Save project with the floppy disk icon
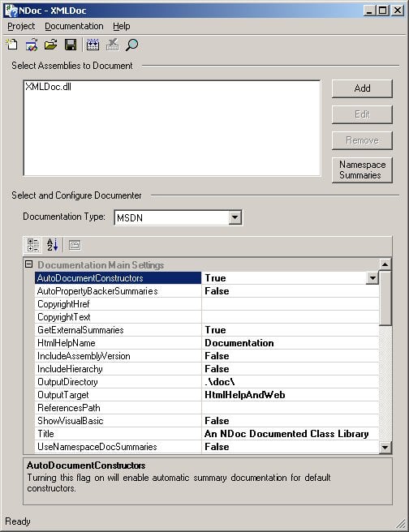The width and height of the screenshot is (409, 532). point(71,45)
